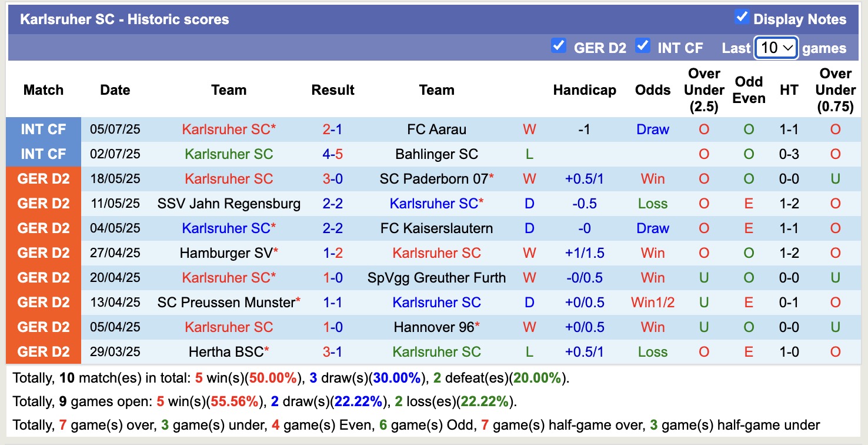The height and width of the screenshot is (445, 868).
Task: Select Karlsruher SC in the FC Aarau row
Action: click(x=229, y=129)
